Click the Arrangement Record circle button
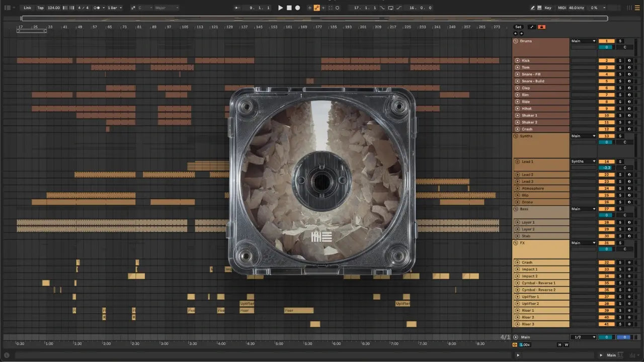Image resolution: width=644 pixels, height=362 pixels. click(298, 8)
